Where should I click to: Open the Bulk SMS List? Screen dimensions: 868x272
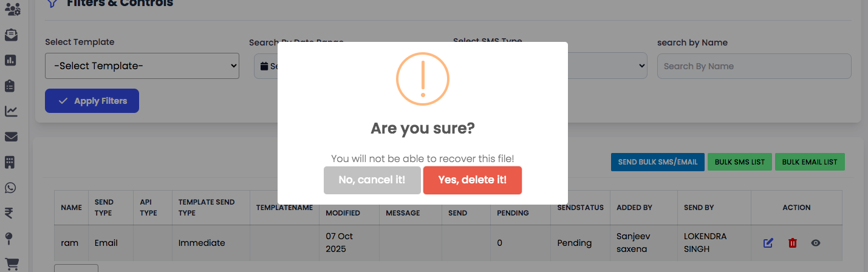739,162
